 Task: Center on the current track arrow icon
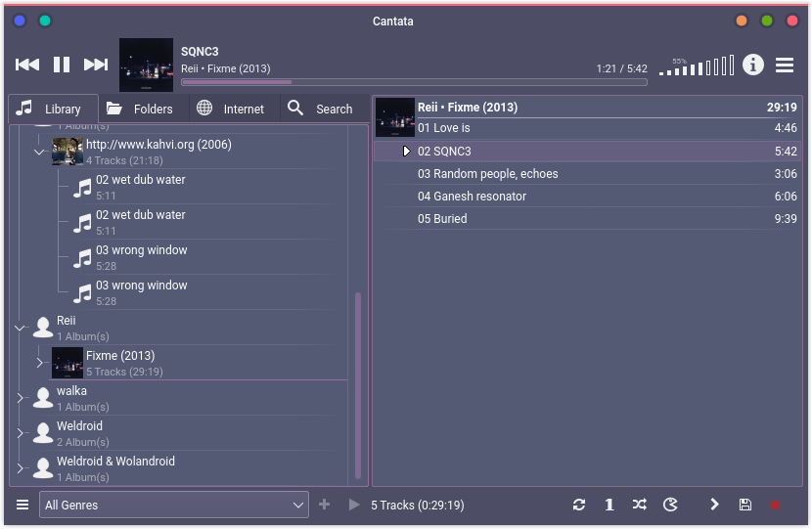tap(714, 505)
